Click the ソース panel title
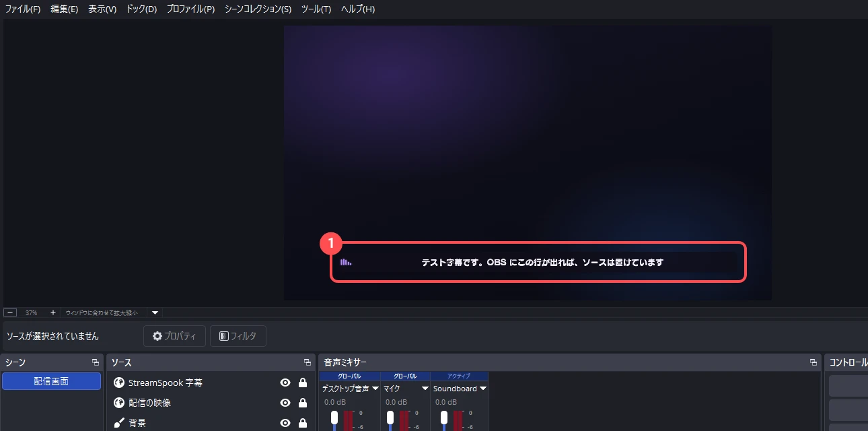Screen dimensions: 868x431 tap(121, 362)
